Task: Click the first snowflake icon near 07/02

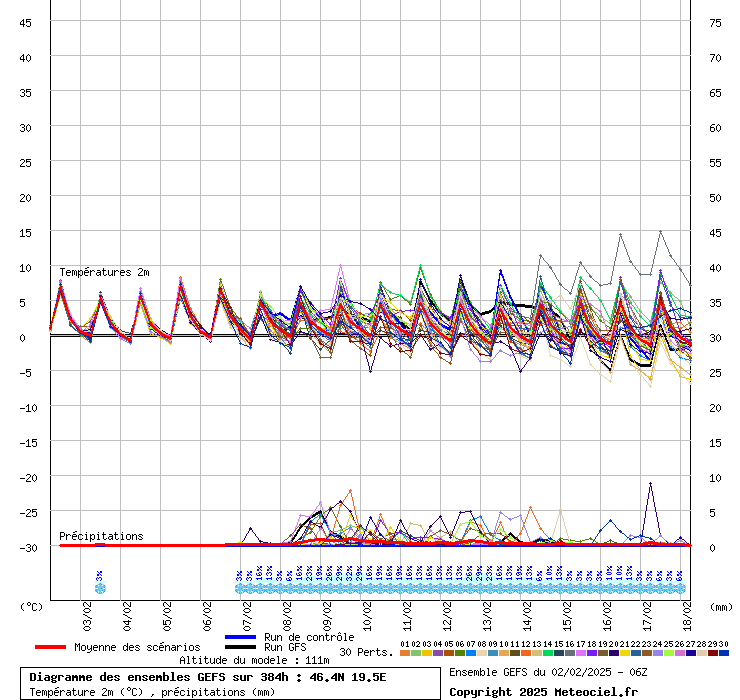Action: [x=240, y=589]
